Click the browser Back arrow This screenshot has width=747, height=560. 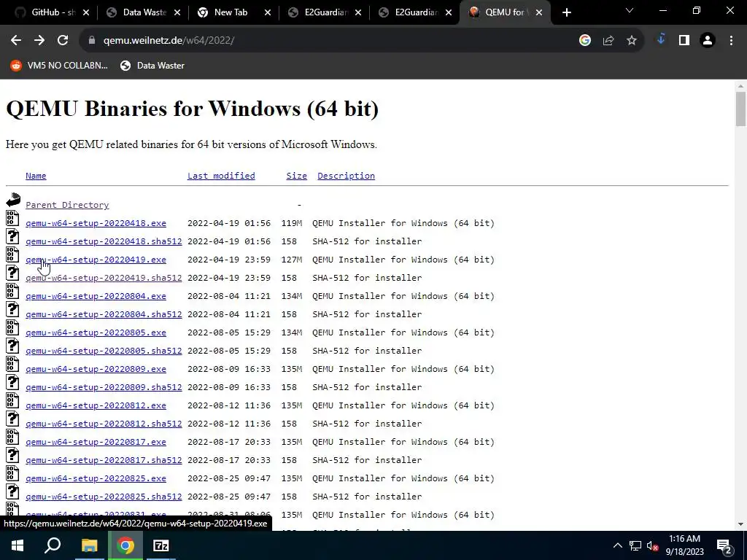16,41
